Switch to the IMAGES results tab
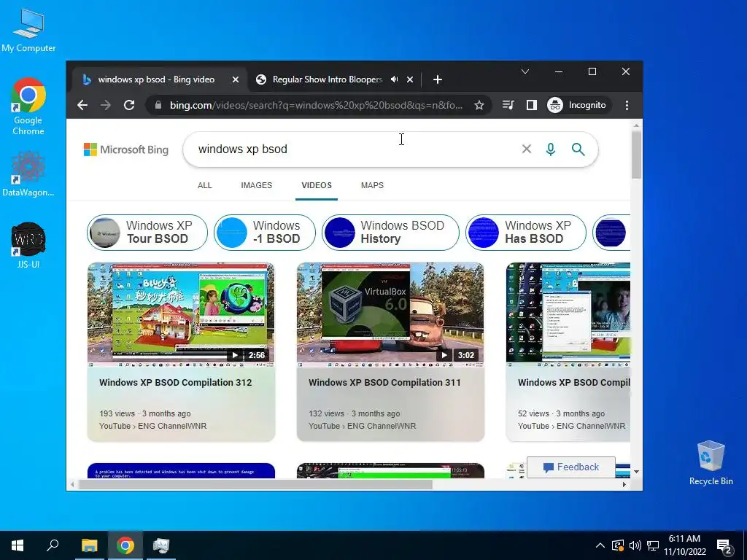 point(256,185)
